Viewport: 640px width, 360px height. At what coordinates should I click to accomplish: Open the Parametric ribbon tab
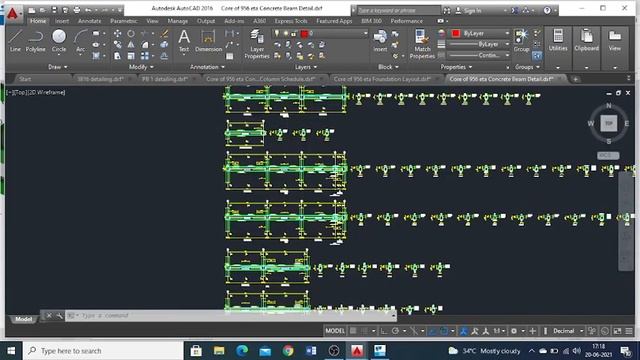tap(124, 21)
